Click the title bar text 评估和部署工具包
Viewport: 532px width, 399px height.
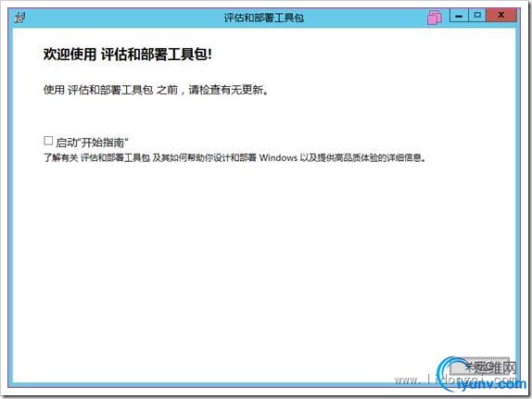pyautogui.click(x=263, y=18)
